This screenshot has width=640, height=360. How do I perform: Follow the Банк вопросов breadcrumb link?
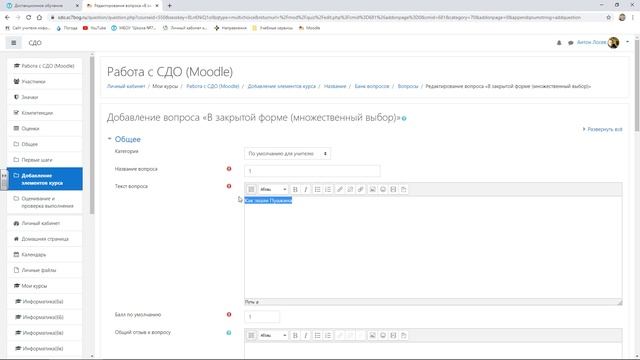pyautogui.click(x=372, y=86)
